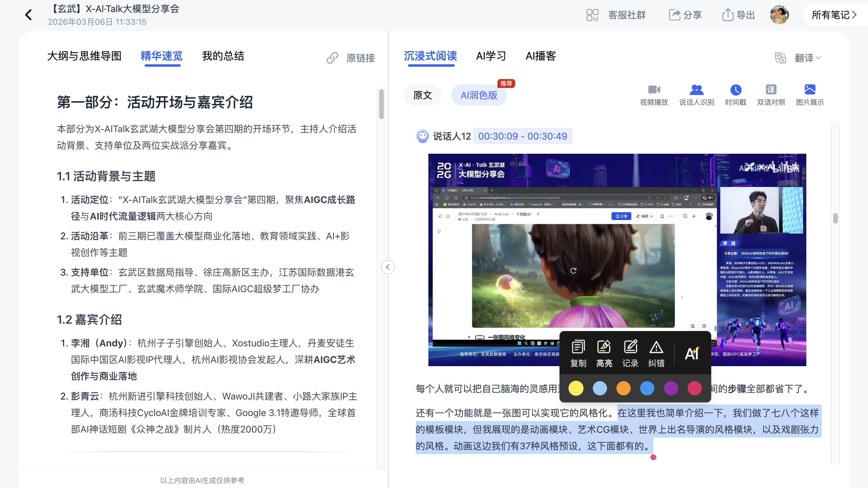Open the 我的总结 tab
Image resolution: width=868 pixels, height=488 pixels.
(223, 56)
